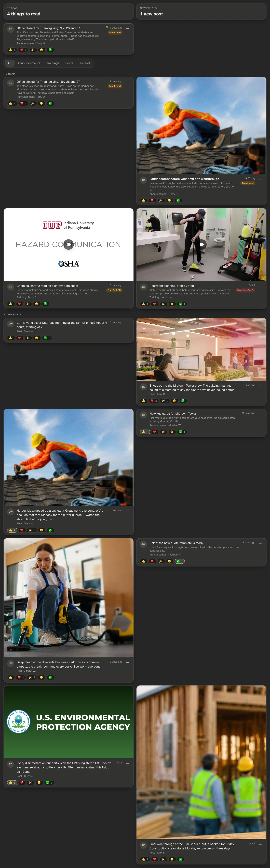Switch to the Posts tab
The image size is (270, 868).
pyautogui.click(x=69, y=63)
